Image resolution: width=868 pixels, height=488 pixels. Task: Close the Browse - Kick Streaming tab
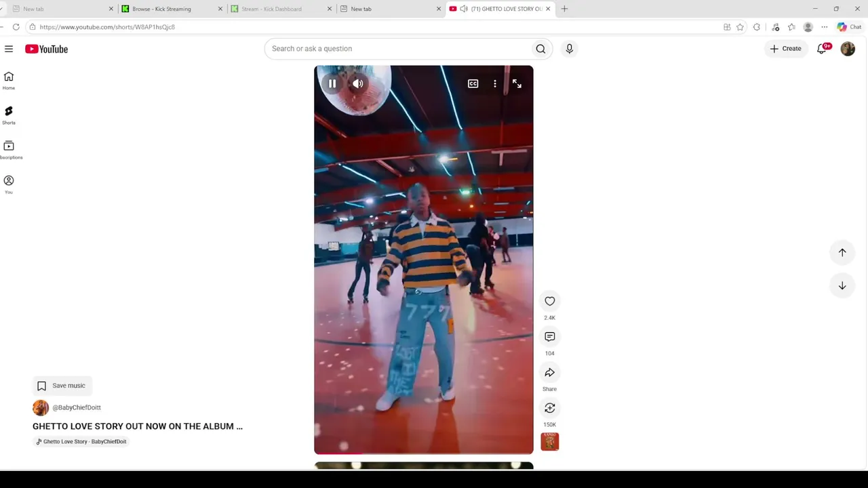pyautogui.click(x=220, y=9)
